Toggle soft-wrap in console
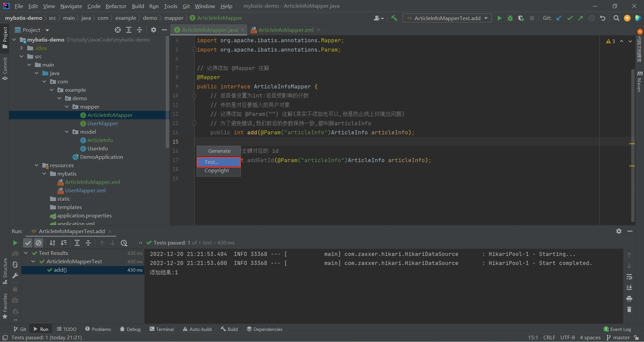644x342 pixels. pyautogui.click(x=629, y=277)
